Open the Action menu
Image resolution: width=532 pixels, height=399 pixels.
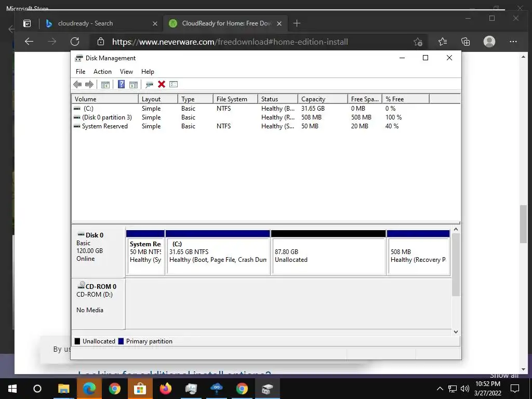tap(102, 72)
